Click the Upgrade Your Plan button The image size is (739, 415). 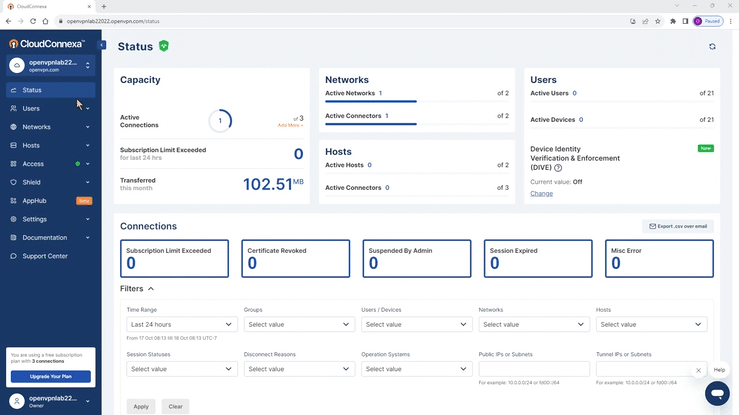point(50,377)
